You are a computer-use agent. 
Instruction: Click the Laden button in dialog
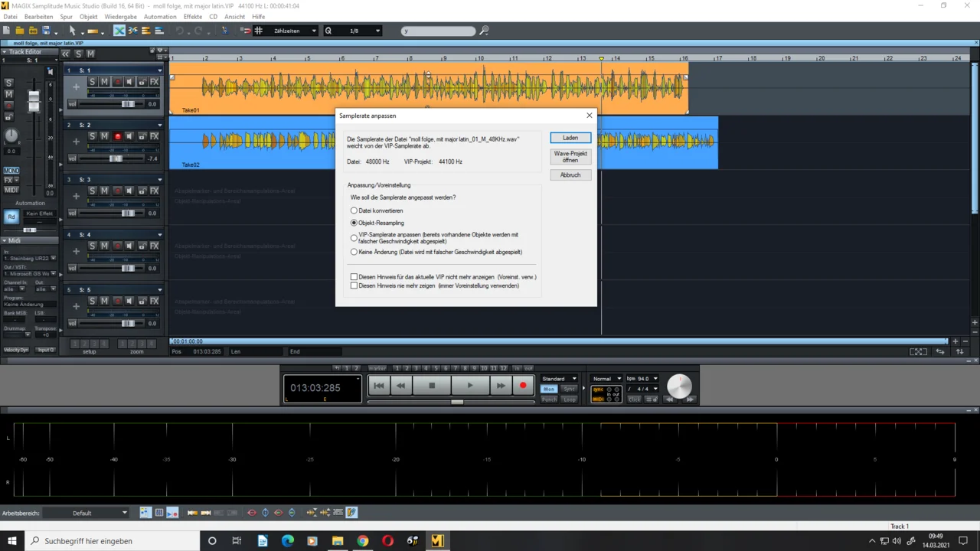coord(570,138)
